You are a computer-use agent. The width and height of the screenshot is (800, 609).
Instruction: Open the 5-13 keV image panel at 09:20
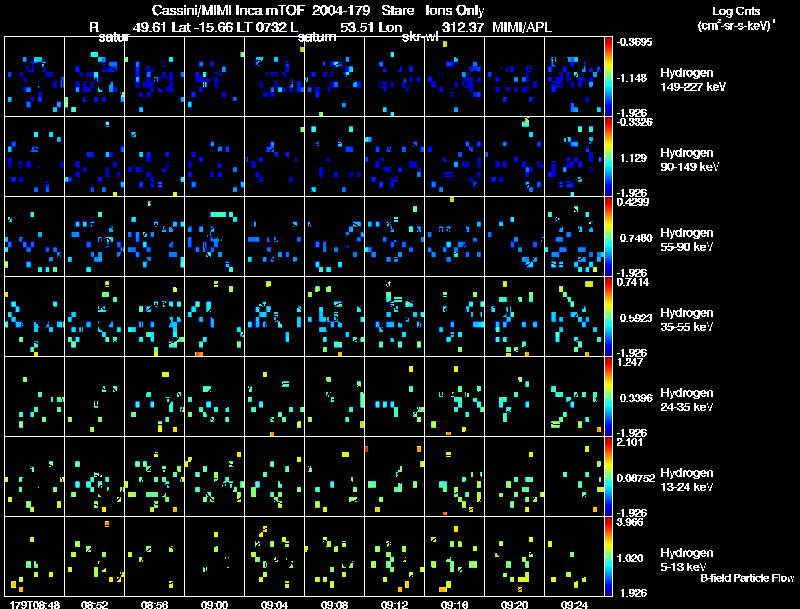coord(514,557)
